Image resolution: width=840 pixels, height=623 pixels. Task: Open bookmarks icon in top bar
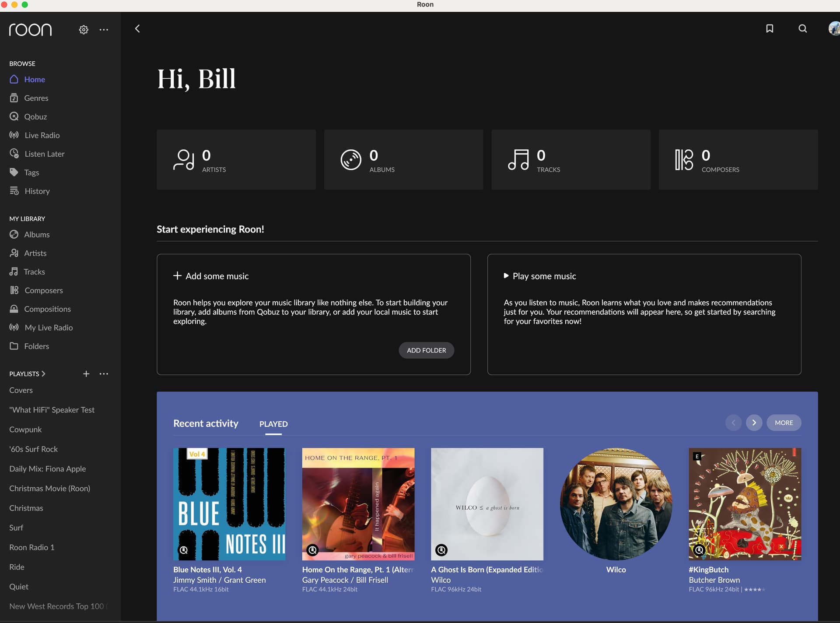[x=770, y=28]
